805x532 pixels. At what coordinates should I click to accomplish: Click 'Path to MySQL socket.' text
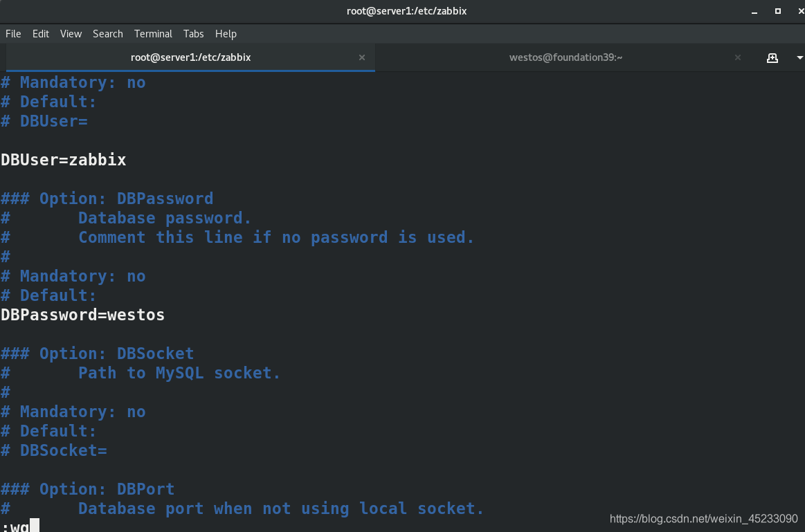point(179,374)
